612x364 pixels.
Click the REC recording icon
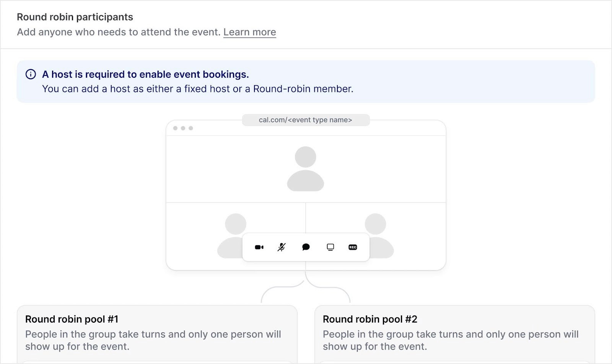click(353, 247)
